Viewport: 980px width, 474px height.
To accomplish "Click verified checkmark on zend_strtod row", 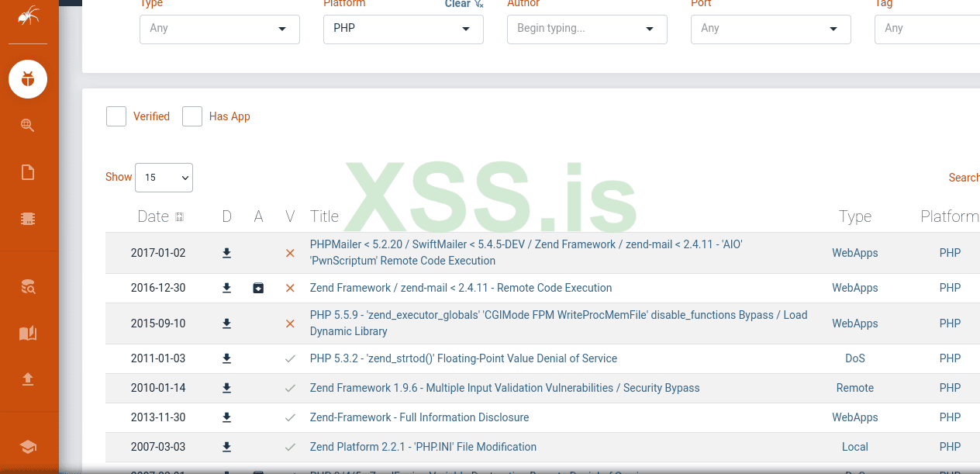I will point(290,358).
